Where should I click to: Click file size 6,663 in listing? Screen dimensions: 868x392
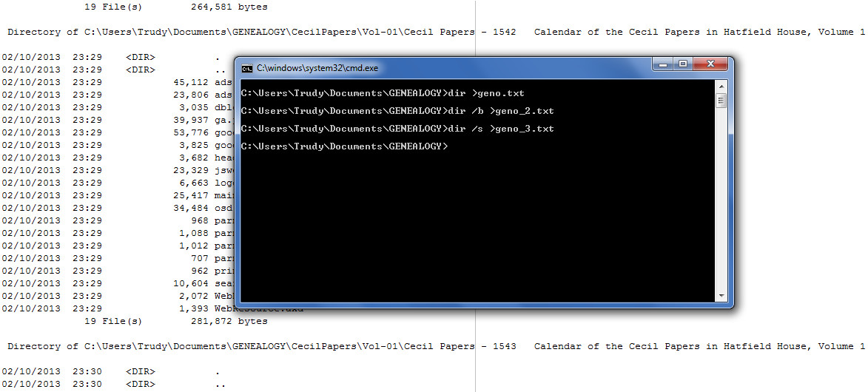[194, 183]
